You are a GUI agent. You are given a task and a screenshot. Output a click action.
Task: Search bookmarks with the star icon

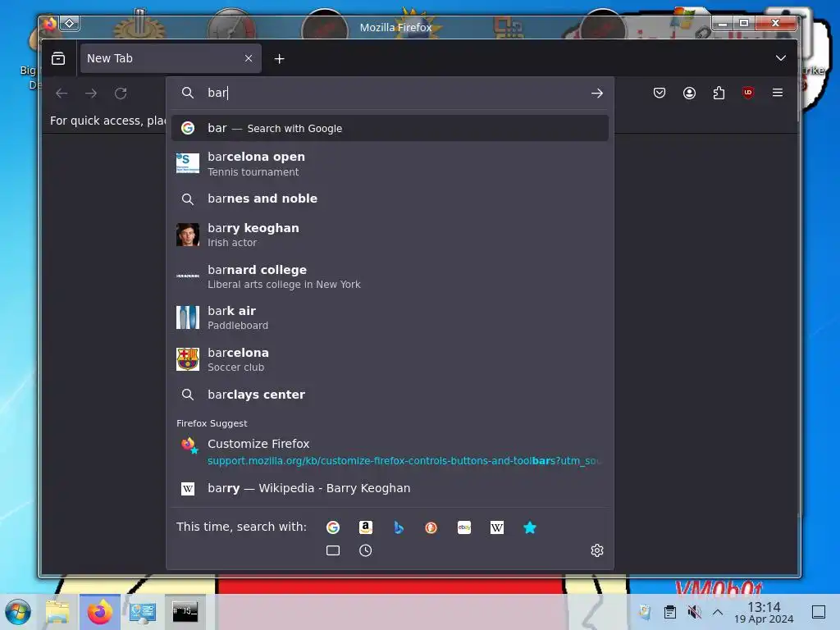click(529, 527)
